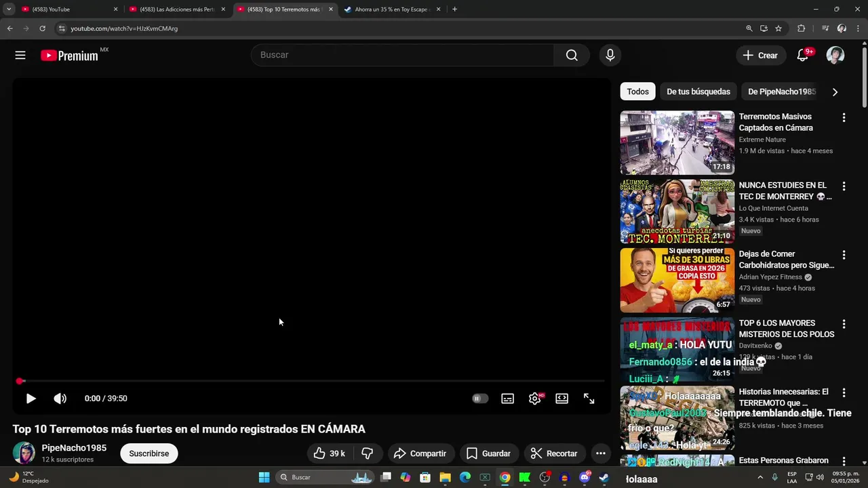
Task: Open PipeNacho1985 channel avatar
Action: (x=24, y=453)
